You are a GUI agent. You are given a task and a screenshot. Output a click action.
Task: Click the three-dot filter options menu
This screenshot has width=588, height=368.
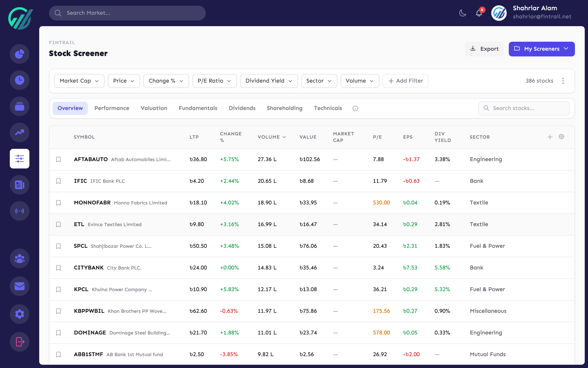pyautogui.click(x=563, y=81)
